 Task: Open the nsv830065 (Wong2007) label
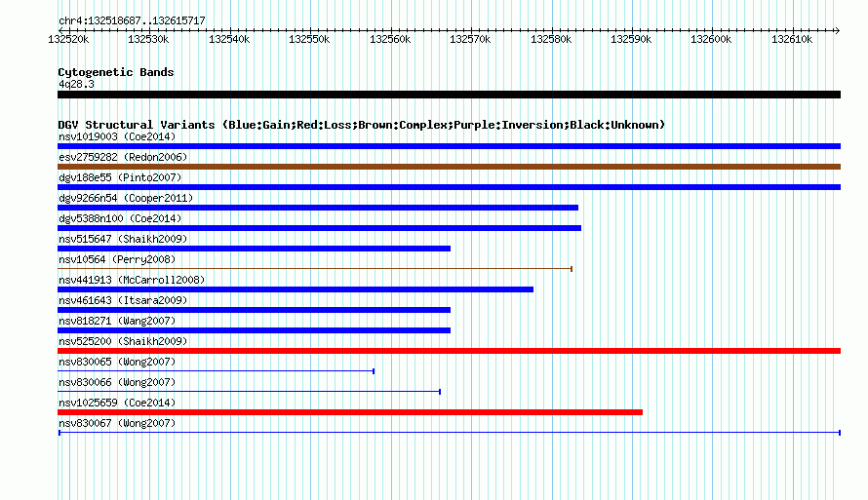pyautogui.click(x=117, y=362)
